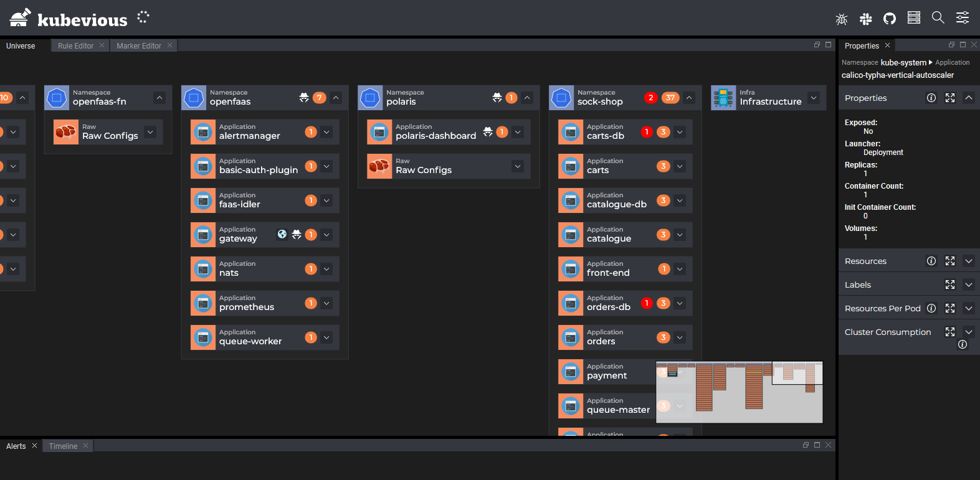Select the front-end application
The height and width of the screenshot is (480, 980).
coord(626,269)
